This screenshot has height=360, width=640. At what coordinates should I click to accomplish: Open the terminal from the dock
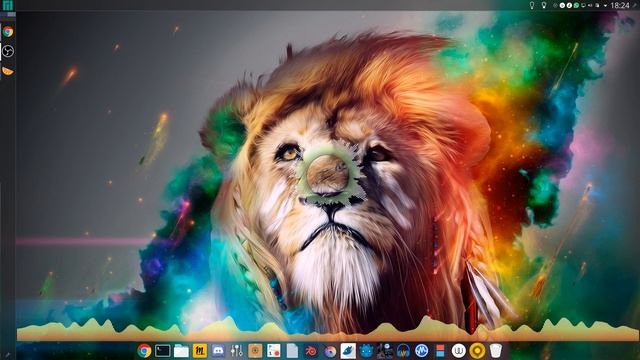pyautogui.click(x=162, y=351)
